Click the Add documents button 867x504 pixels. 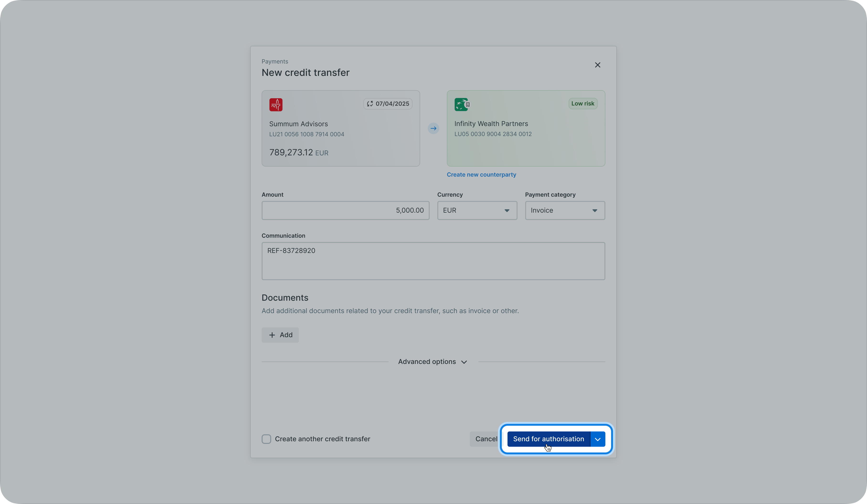tap(280, 335)
